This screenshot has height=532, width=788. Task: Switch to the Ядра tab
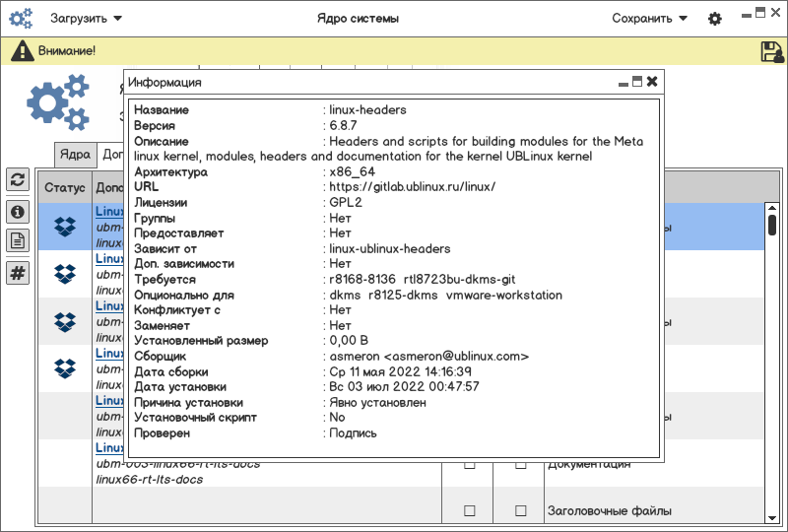click(75, 155)
